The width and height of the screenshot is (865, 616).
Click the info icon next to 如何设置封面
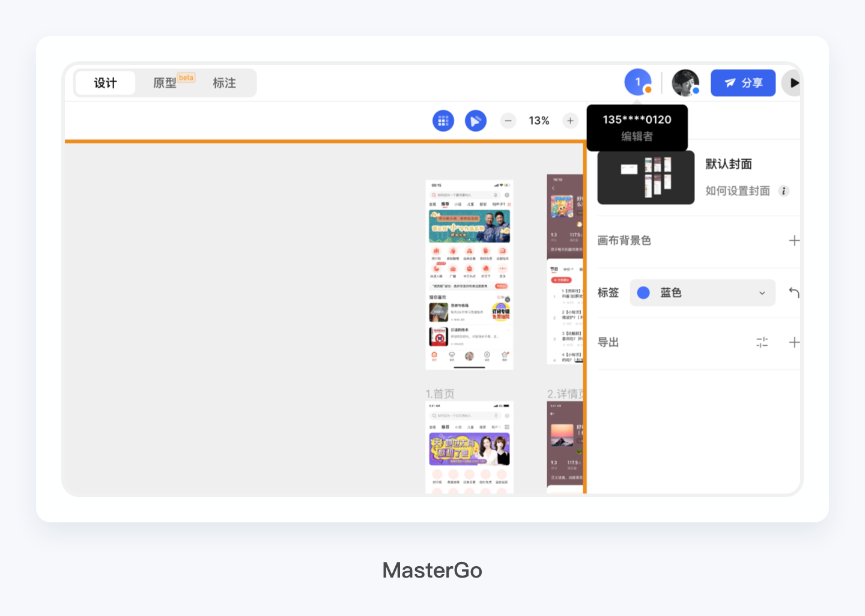(784, 191)
